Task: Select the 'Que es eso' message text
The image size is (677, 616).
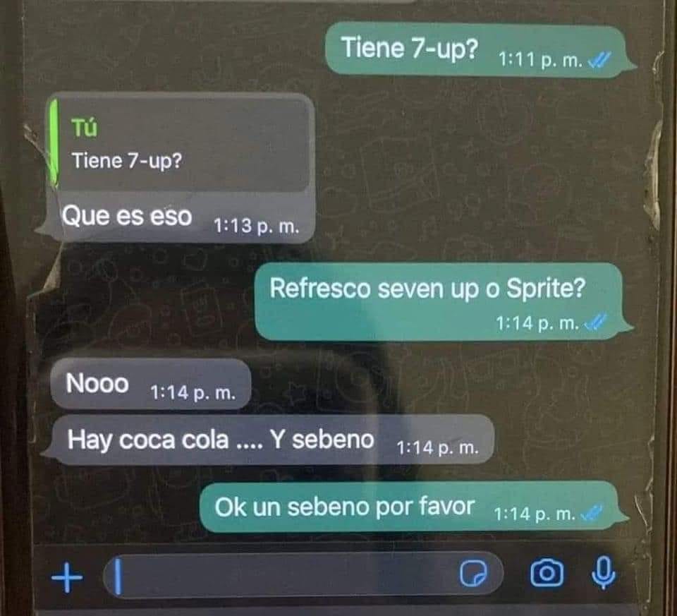Action: pos(127,216)
